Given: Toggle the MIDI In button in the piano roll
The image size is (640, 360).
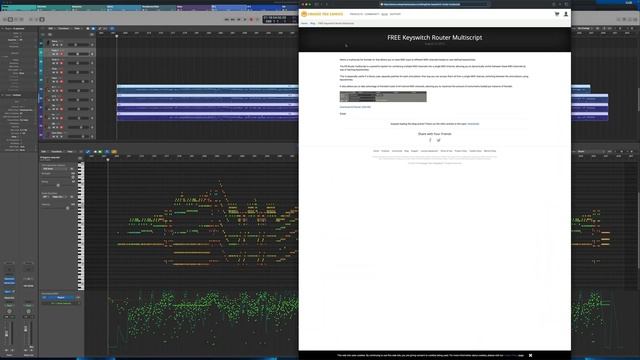Looking at the screenshot, I should 96,151.
